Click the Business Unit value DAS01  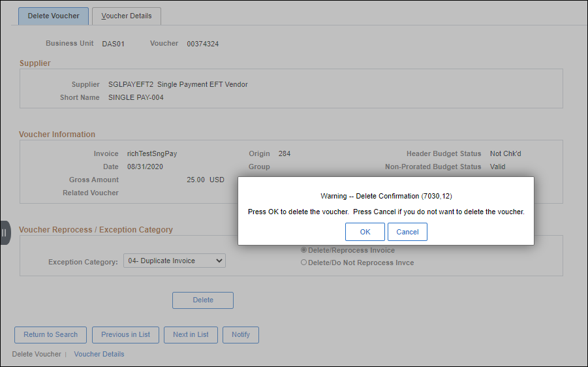pos(113,44)
